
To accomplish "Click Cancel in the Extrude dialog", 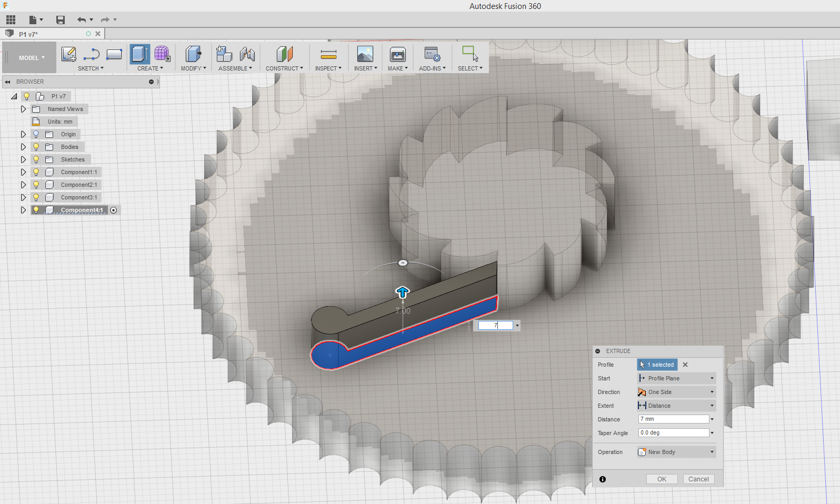I will 698,479.
